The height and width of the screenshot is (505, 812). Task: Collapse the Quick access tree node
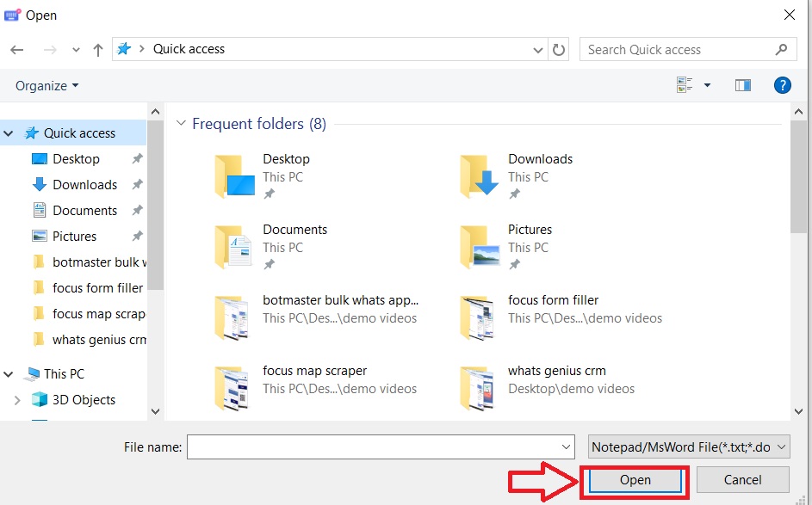coord(9,133)
